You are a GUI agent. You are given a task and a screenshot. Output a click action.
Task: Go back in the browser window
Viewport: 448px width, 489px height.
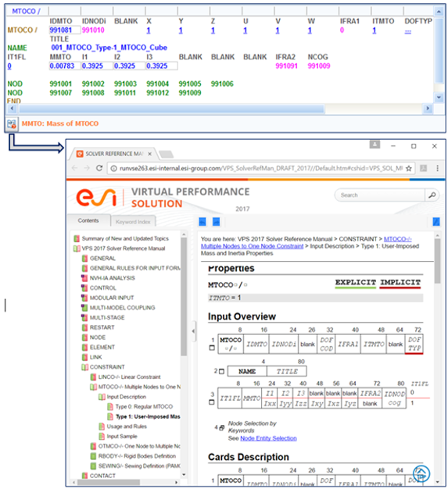point(74,169)
